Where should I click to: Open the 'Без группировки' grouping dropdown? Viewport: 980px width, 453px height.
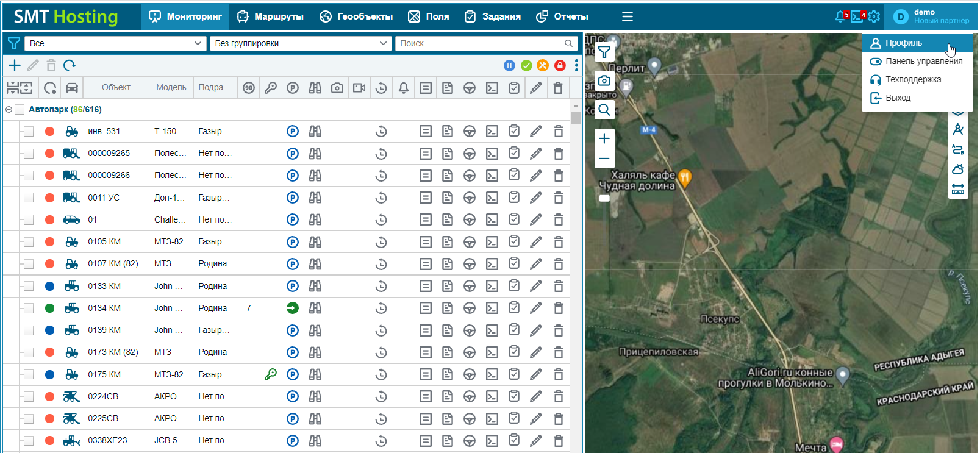(x=301, y=43)
